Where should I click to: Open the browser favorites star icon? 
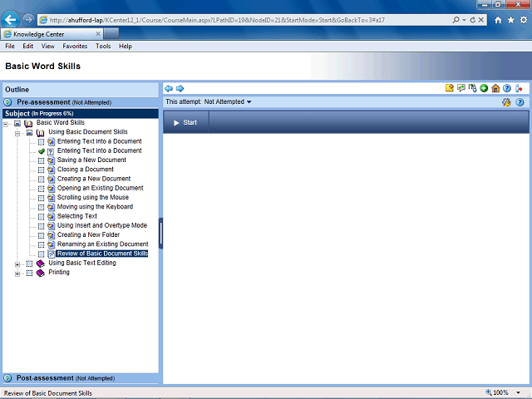510,20
